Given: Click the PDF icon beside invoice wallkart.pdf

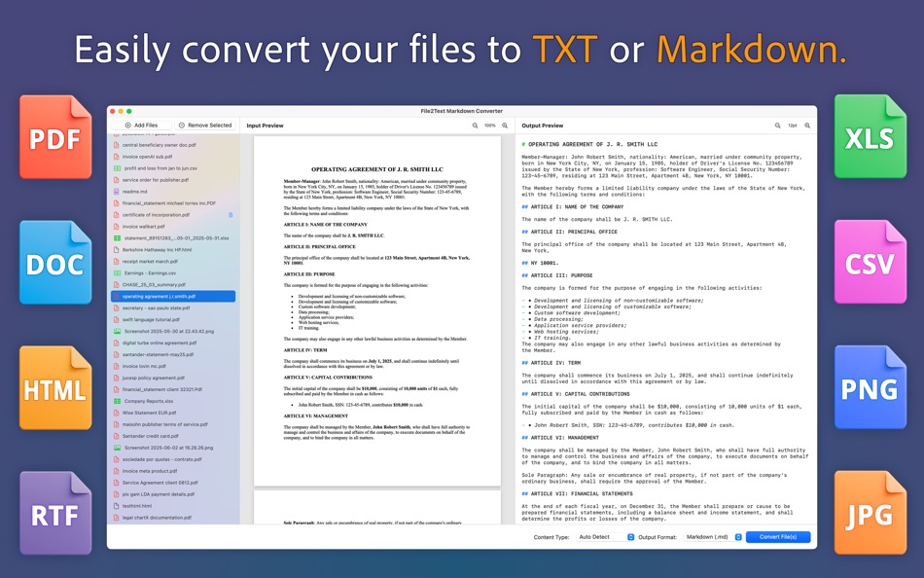Looking at the screenshot, I should coord(117,227).
